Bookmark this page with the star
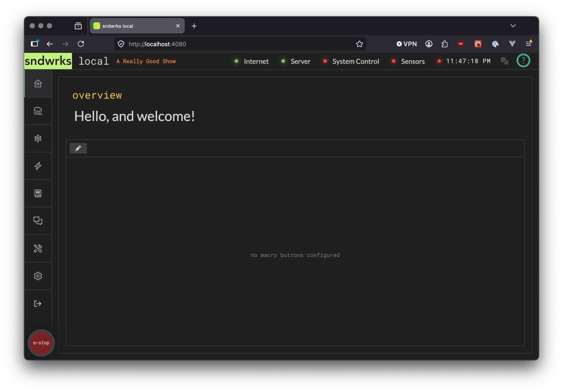 pyautogui.click(x=359, y=44)
